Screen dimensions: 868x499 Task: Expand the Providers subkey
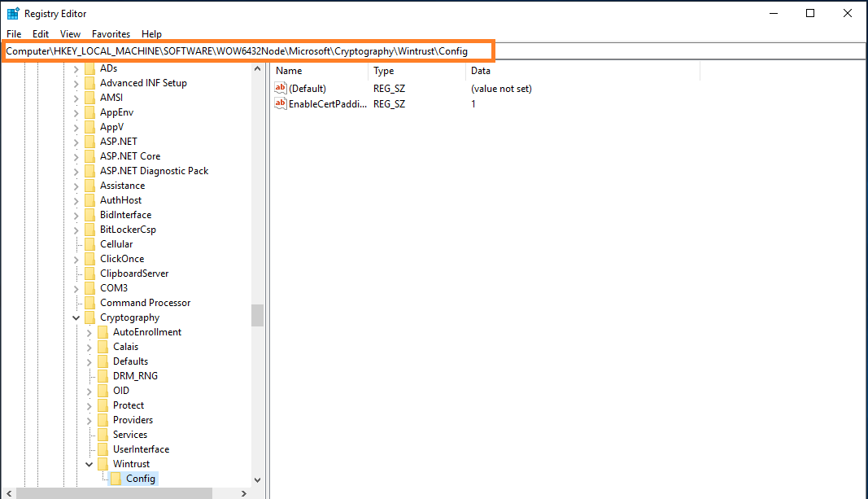click(x=89, y=421)
